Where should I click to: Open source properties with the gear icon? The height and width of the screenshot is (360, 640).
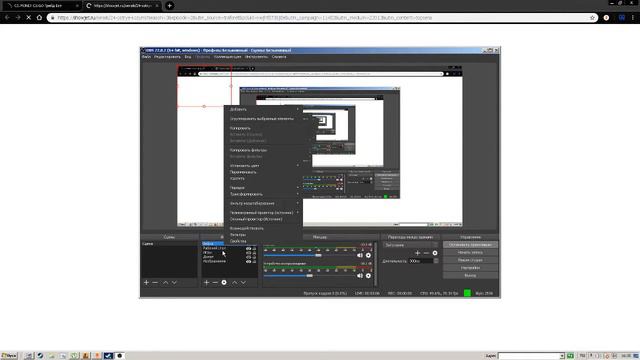[224, 282]
